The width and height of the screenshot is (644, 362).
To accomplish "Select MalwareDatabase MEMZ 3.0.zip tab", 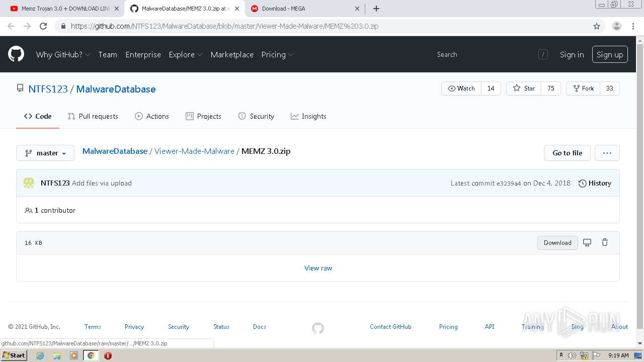I will pos(184,9).
